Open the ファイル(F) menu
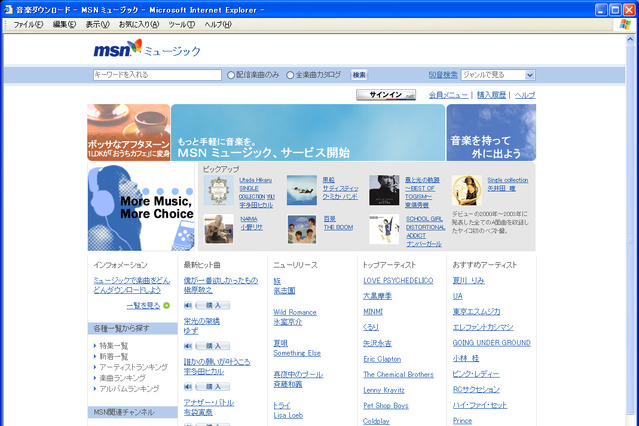 coord(28,24)
